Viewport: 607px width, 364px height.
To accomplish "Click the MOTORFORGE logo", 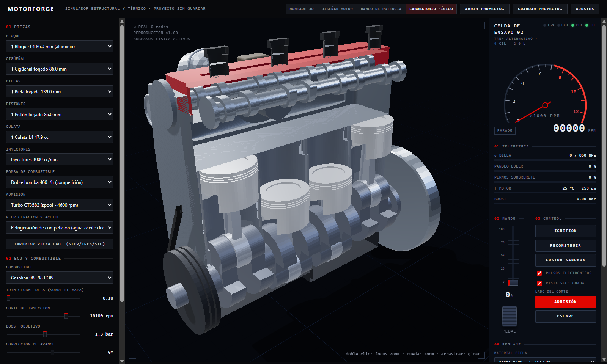I will (x=31, y=9).
